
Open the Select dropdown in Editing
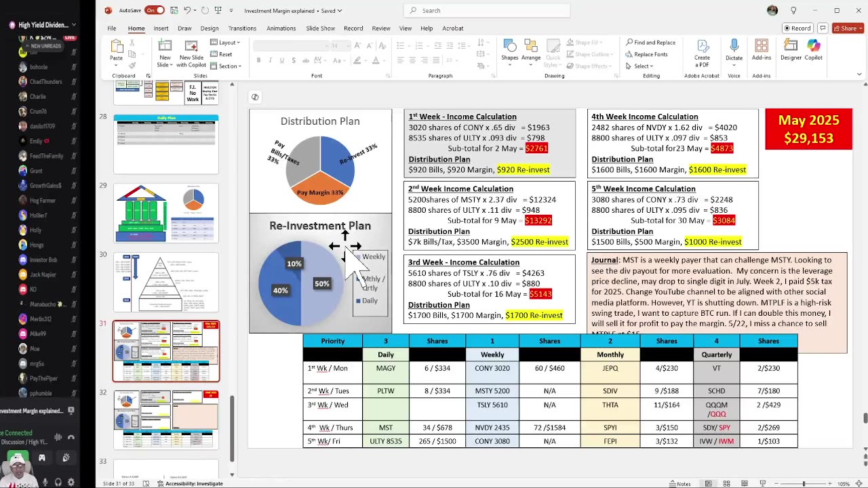click(639, 66)
